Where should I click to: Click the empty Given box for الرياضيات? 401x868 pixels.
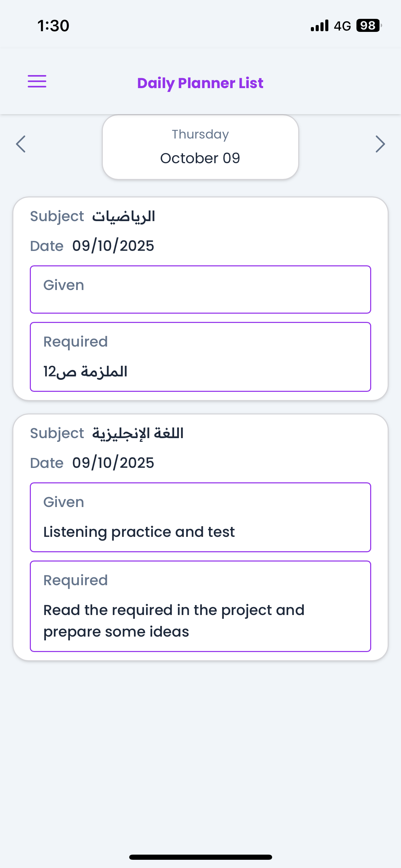pyautogui.click(x=200, y=289)
